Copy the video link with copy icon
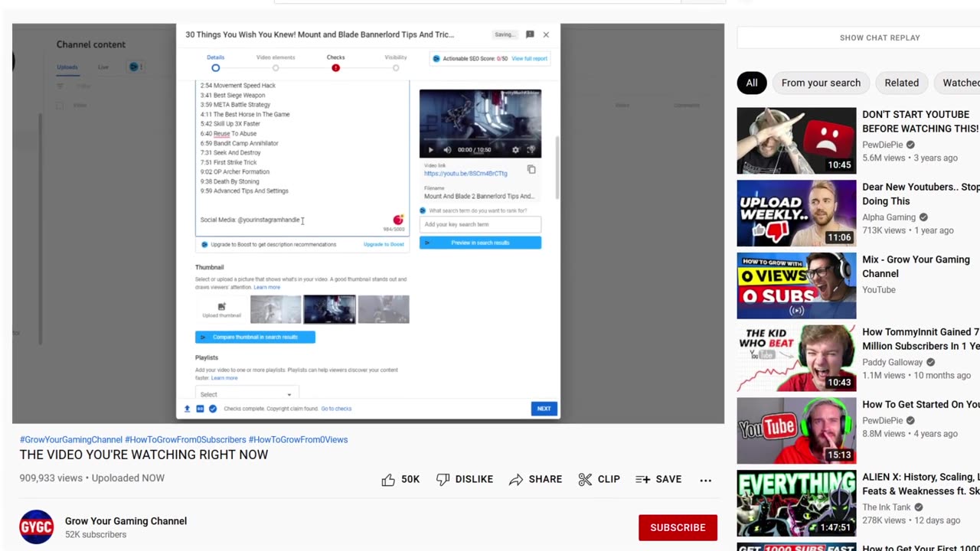 [x=531, y=170]
